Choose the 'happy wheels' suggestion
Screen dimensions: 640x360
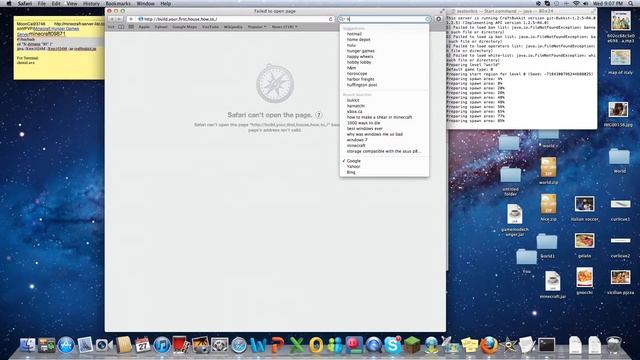point(360,57)
